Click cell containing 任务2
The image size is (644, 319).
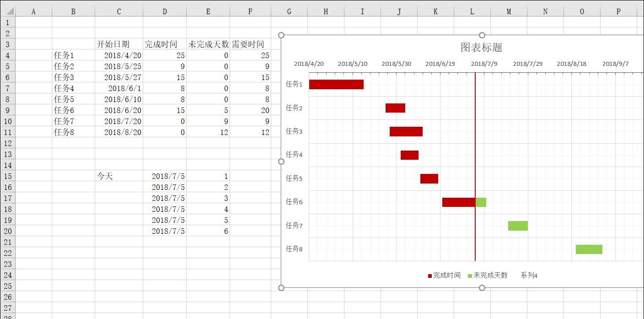[73, 66]
